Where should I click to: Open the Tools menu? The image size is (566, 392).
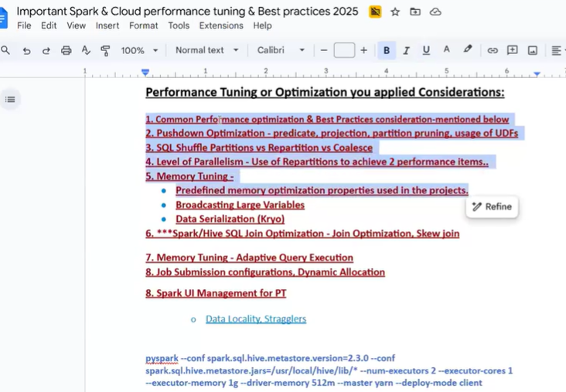pyautogui.click(x=179, y=26)
